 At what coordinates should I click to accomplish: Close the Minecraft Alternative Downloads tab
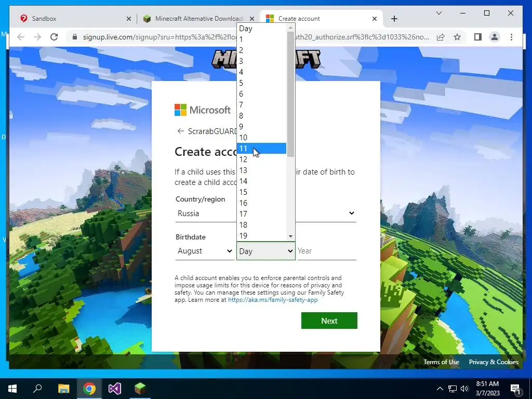pyautogui.click(x=252, y=19)
